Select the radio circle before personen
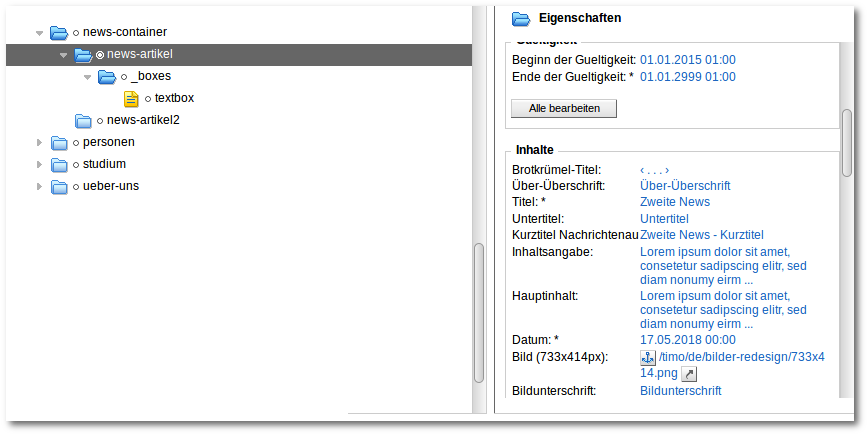This screenshot has height=435, width=868. pos(76,143)
